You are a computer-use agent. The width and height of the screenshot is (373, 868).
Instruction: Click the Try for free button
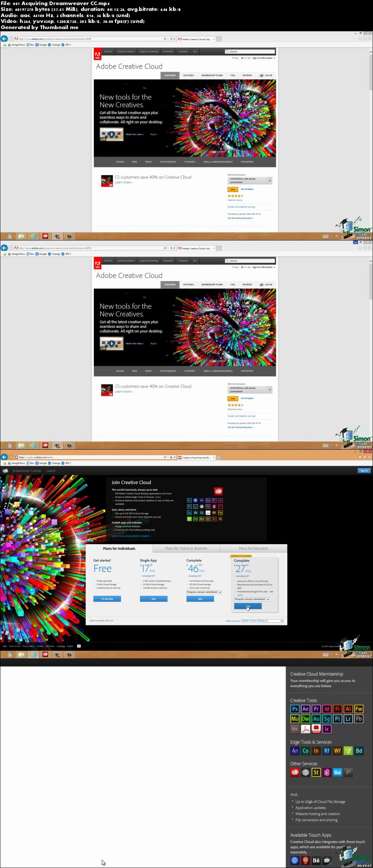(x=107, y=599)
